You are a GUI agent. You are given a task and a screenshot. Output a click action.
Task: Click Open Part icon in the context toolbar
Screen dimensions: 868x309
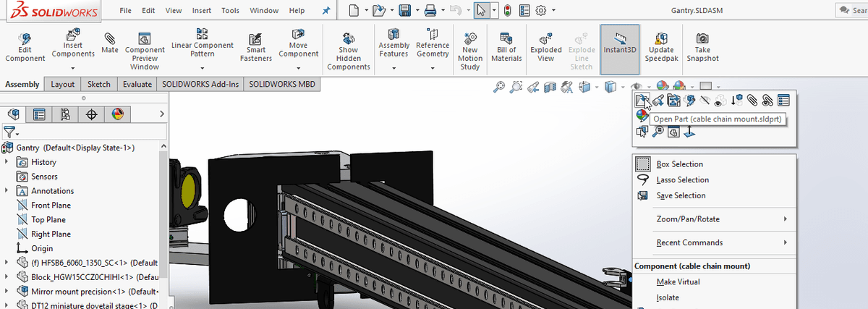641,100
